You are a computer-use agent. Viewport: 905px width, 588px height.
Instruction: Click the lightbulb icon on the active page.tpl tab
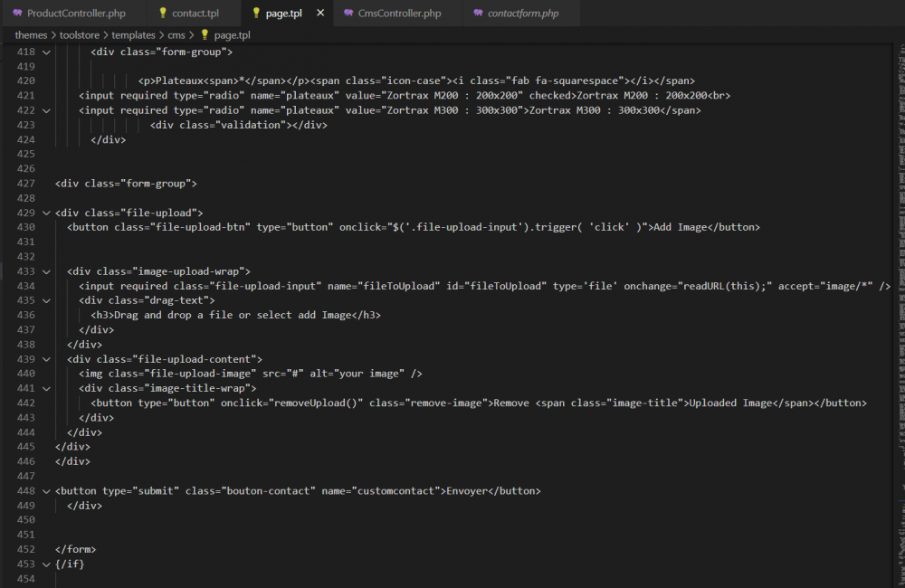(256, 14)
